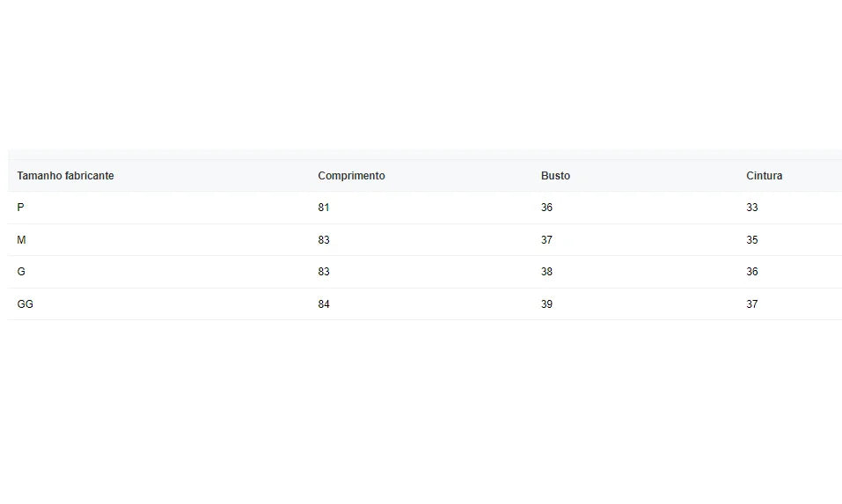This screenshot has width=842, height=504.
Task: Click the Comprimento column header
Action: click(x=351, y=176)
